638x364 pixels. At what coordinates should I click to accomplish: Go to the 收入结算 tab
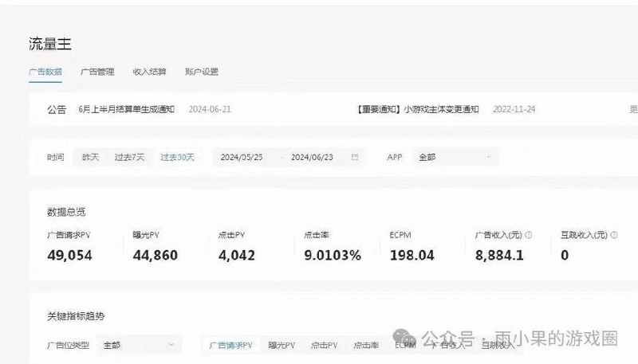(149, 72)
